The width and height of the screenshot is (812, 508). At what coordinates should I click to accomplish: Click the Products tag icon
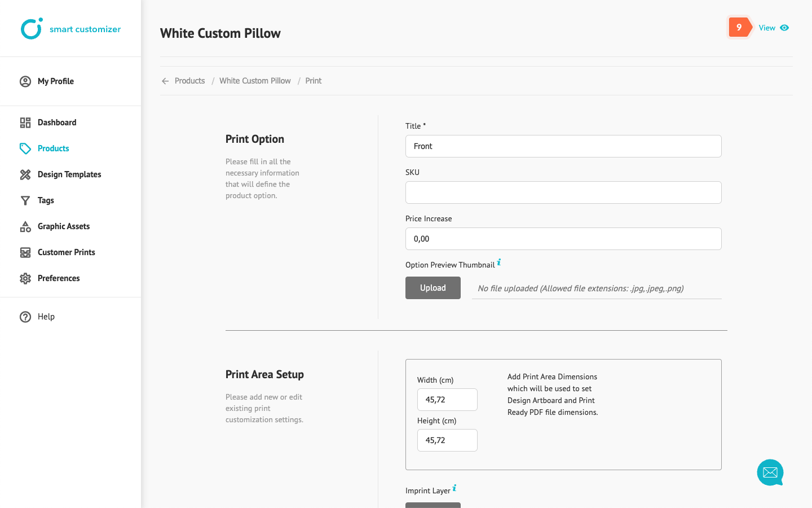(25, 148)
